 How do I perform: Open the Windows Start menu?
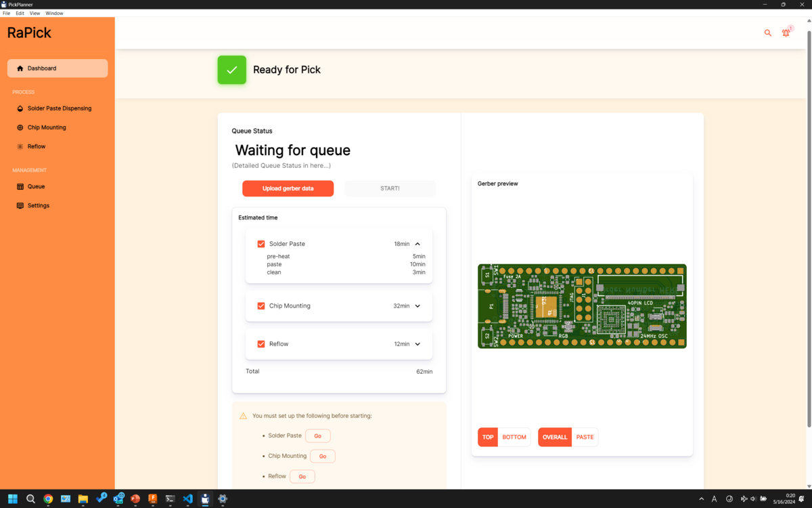click(x=12, y=499)
